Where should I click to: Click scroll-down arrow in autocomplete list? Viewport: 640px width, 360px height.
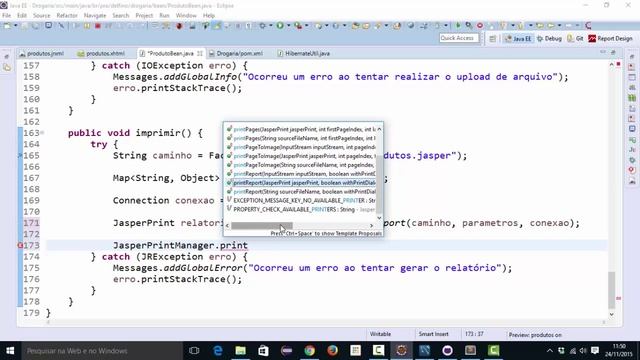click(380, 218)
